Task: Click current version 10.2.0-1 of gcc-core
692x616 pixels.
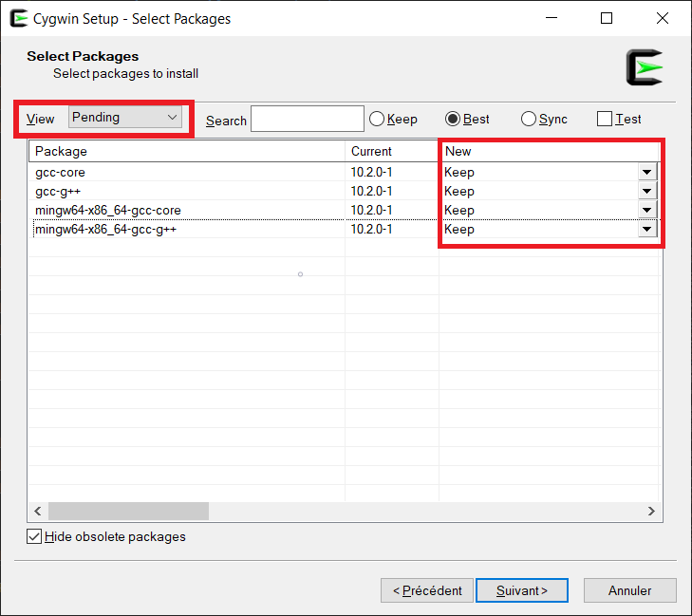Action: pos(371,172)
